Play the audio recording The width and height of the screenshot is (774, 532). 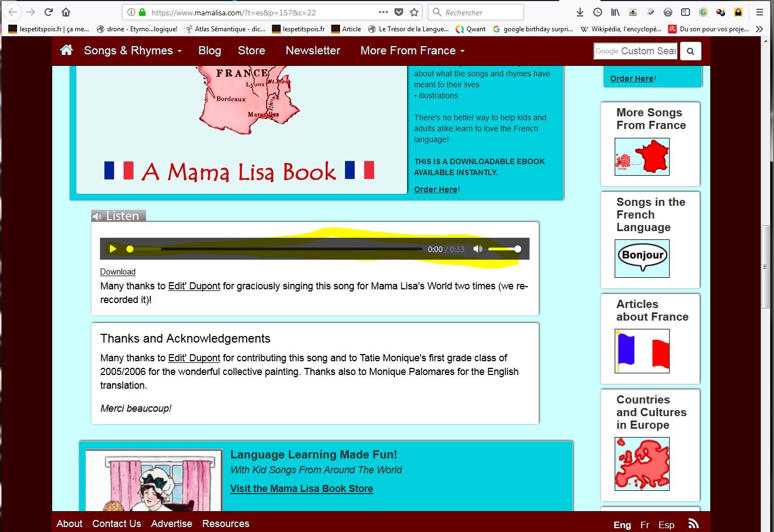[113, 249]
